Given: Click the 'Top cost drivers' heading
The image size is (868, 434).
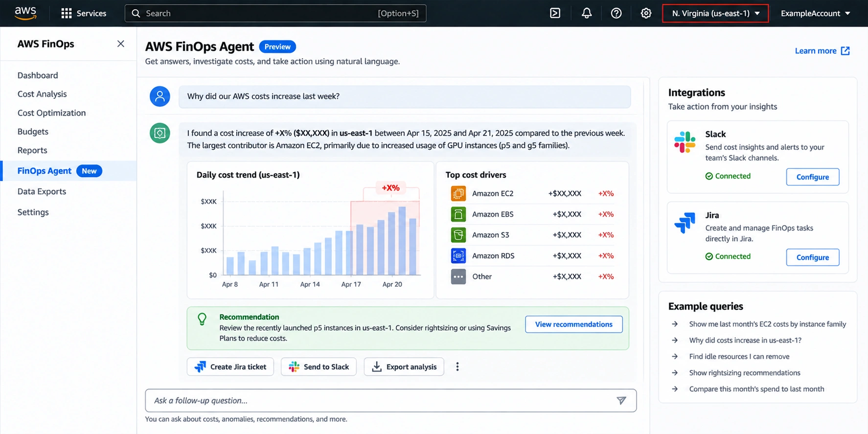Looking at the screenshot, I should (476, 175).
